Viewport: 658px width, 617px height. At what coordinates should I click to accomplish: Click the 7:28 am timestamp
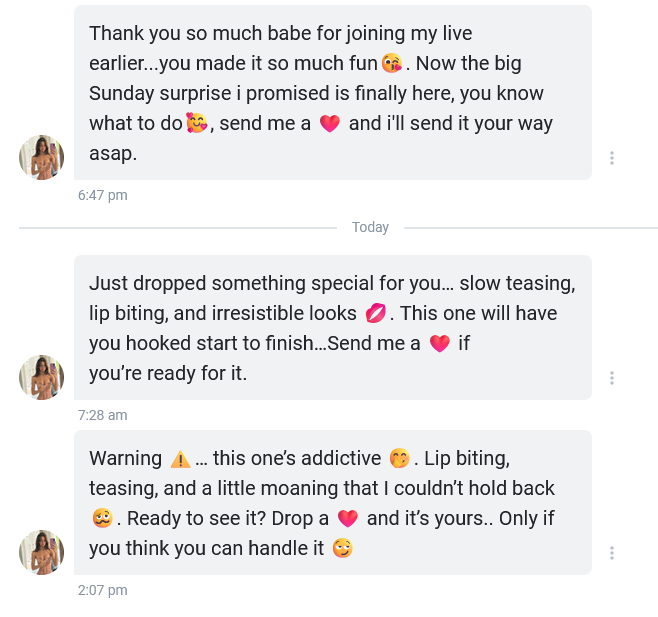103,415
